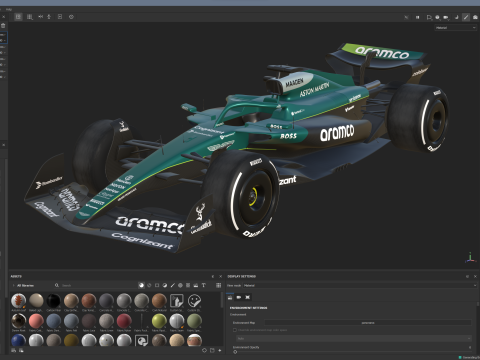Filter assets by Materials sphere icon
Viewport: 480px width, 360px height.
coord(141,285)
